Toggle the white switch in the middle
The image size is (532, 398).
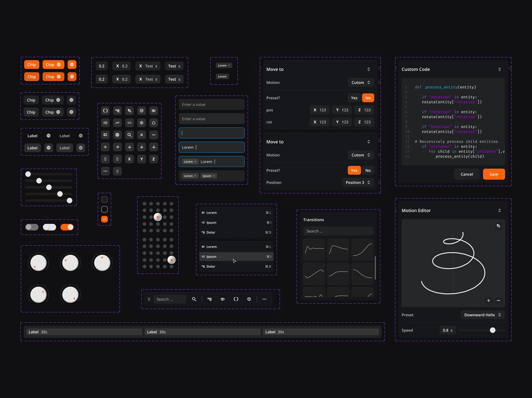pos(49,227)
